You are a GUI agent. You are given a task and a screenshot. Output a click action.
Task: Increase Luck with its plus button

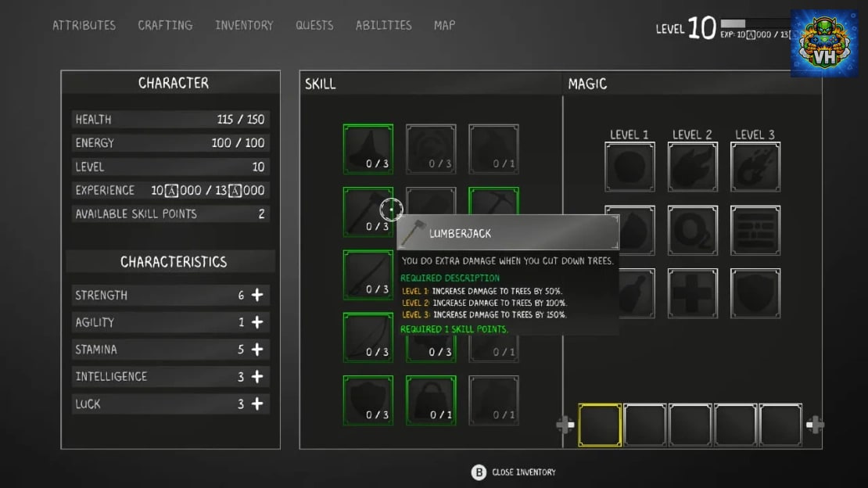tap(257, 404)
